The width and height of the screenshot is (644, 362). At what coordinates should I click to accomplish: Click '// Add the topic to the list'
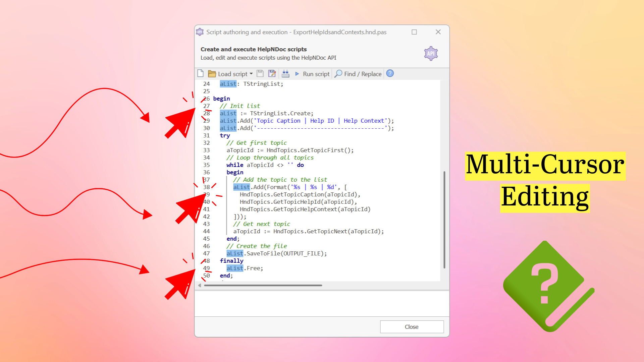280,180
